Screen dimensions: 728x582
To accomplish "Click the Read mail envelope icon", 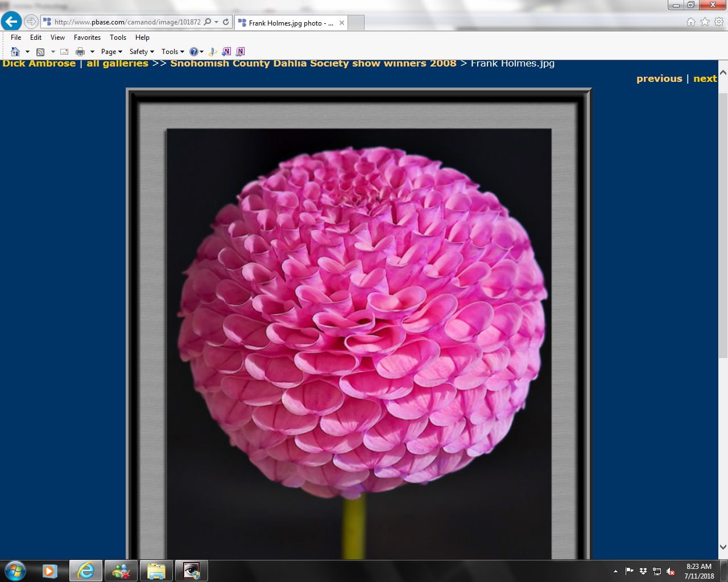I will pyautogui.click(x=64, y=52).
